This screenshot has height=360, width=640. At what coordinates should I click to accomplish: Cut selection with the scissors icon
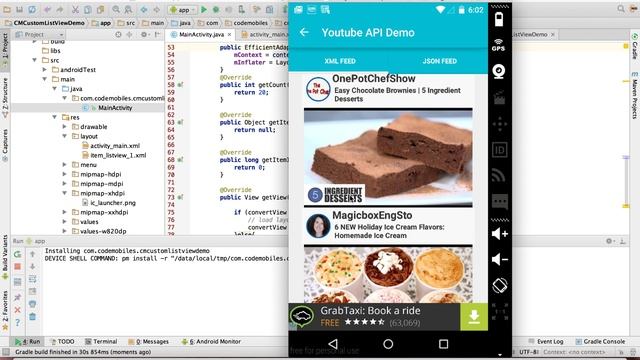pos(75,9)
